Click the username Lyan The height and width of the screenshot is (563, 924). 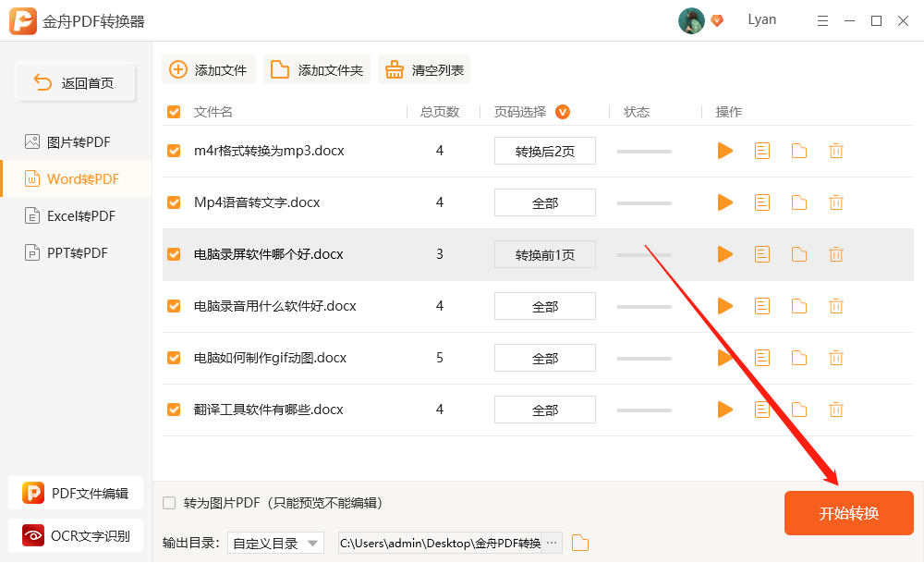[762, 19]
